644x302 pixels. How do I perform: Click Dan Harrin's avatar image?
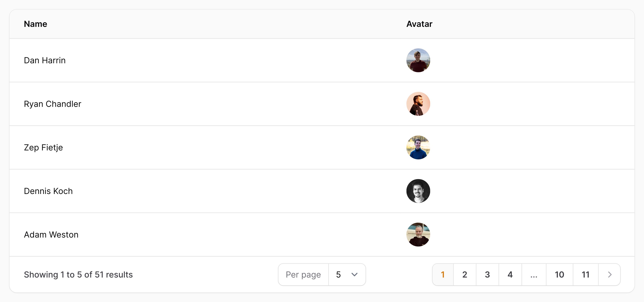pyautogui.click(x=418, y=60)
